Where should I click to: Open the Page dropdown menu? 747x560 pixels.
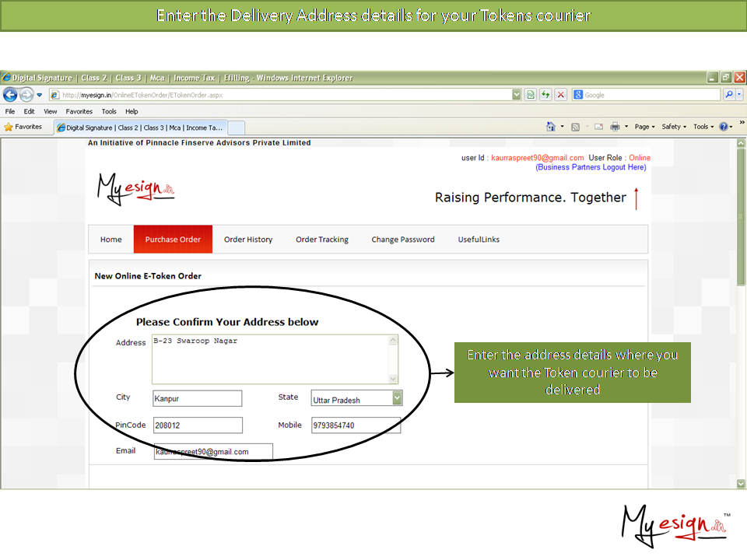pos(644,127)
